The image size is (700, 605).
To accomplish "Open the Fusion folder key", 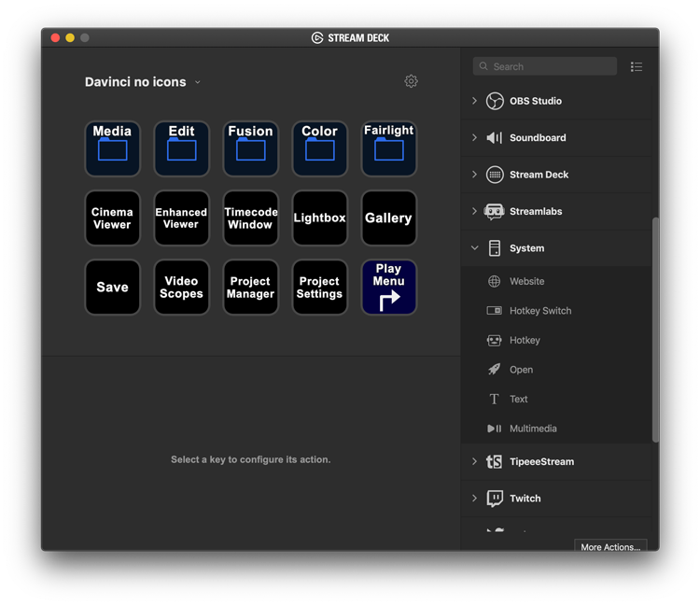I will pyautogui.click(x=250, y=148).
